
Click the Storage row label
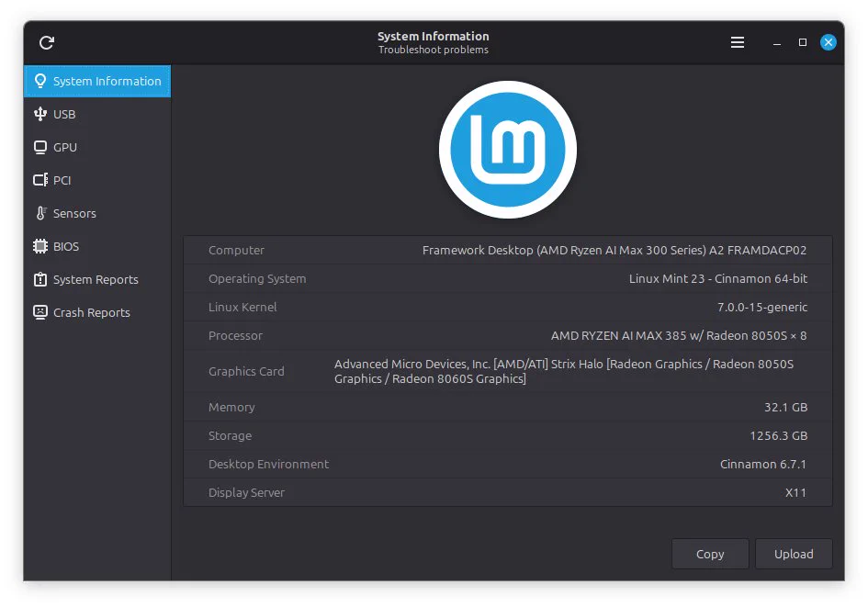click(230, 435)
